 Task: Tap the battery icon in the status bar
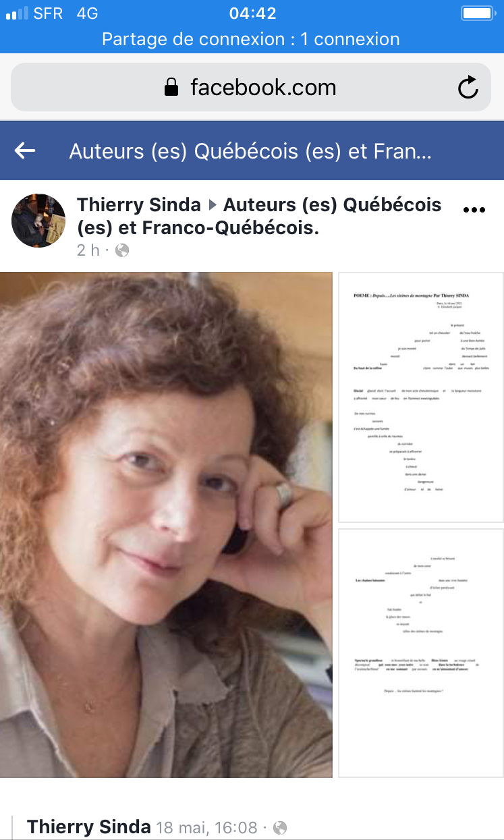click(478, 13)
